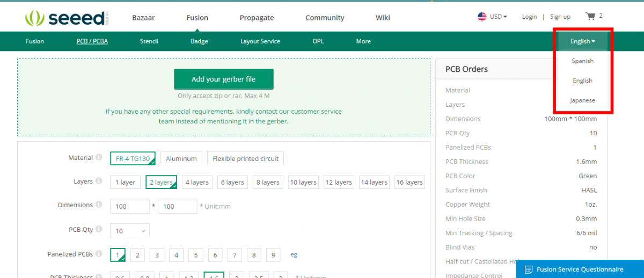Expand the USD currency dropdown
The width and height of the screenshot is (644, 278).
coord(498,17)
